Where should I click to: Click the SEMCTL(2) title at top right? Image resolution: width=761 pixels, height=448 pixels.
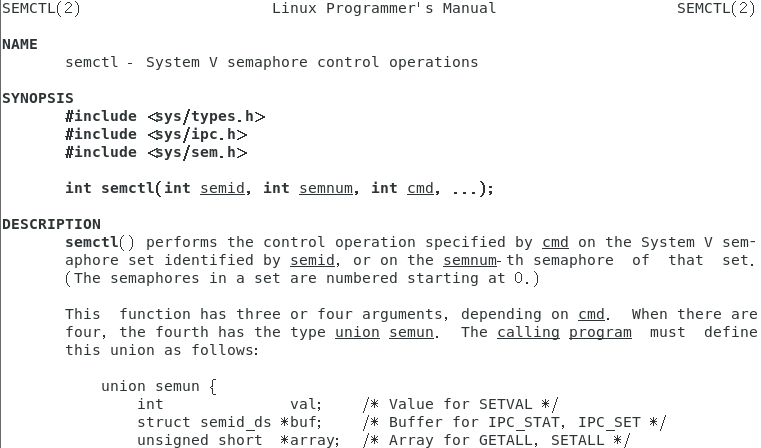716,8
